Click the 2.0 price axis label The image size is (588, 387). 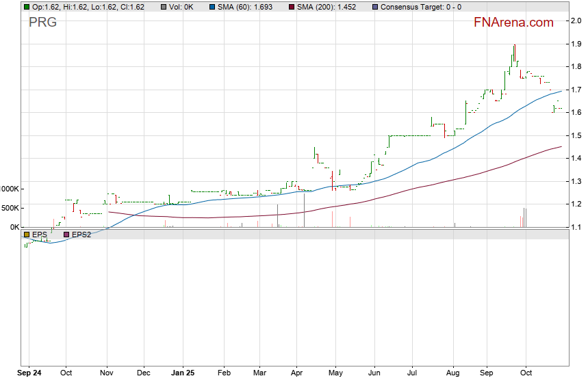click(576, 21)
